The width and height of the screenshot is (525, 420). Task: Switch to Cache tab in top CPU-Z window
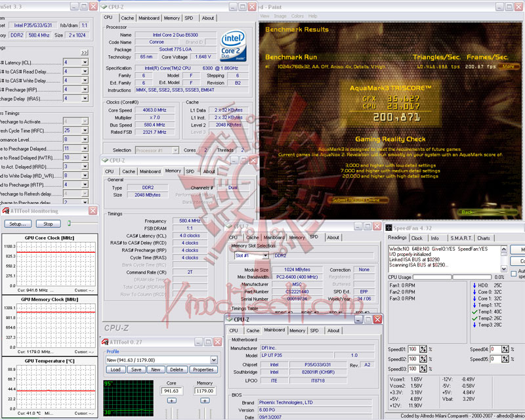pos(127,18)
